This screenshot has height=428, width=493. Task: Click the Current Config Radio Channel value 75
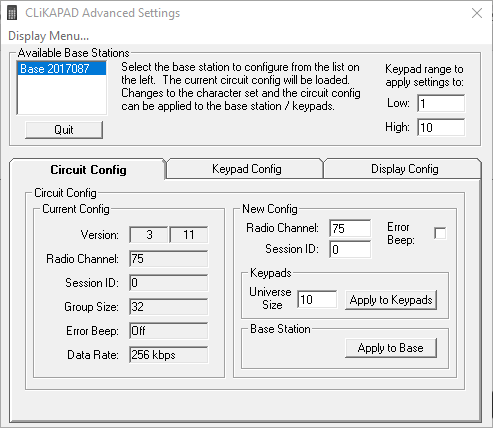coord(168,259)
